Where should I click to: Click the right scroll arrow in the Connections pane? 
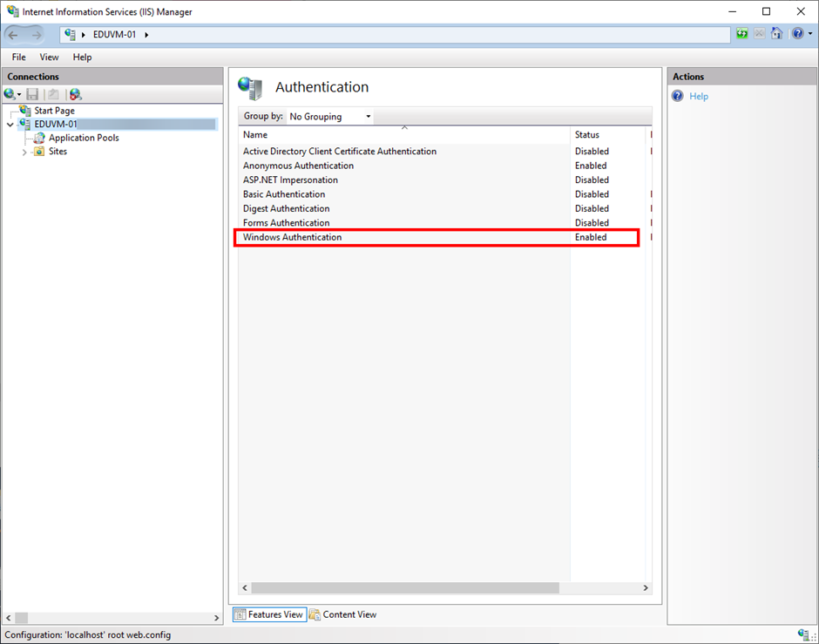pyautogui.click(x=217, y=618)
